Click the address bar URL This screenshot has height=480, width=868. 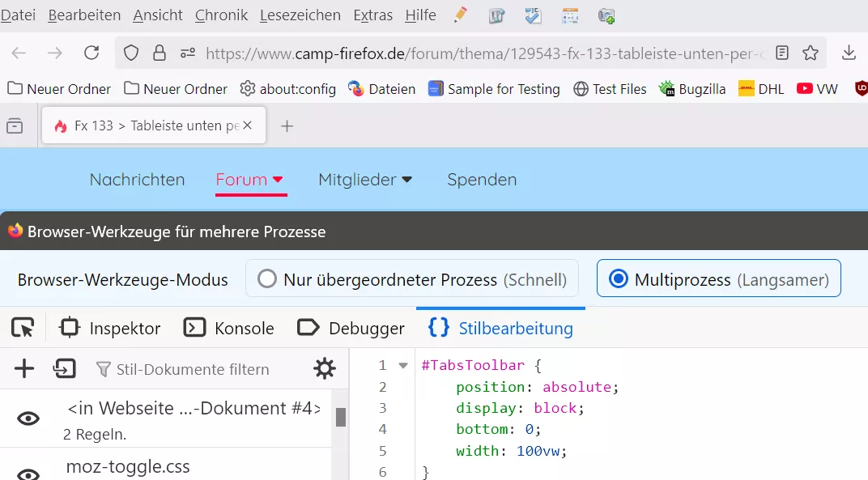coord(484,53)
